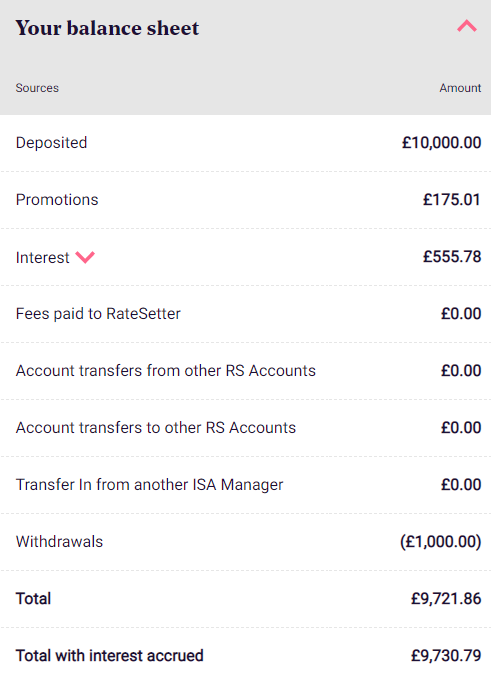The image size is (491, 681).
Task: Click Account transfers to other RS Accounts
Action: point(156,427)
